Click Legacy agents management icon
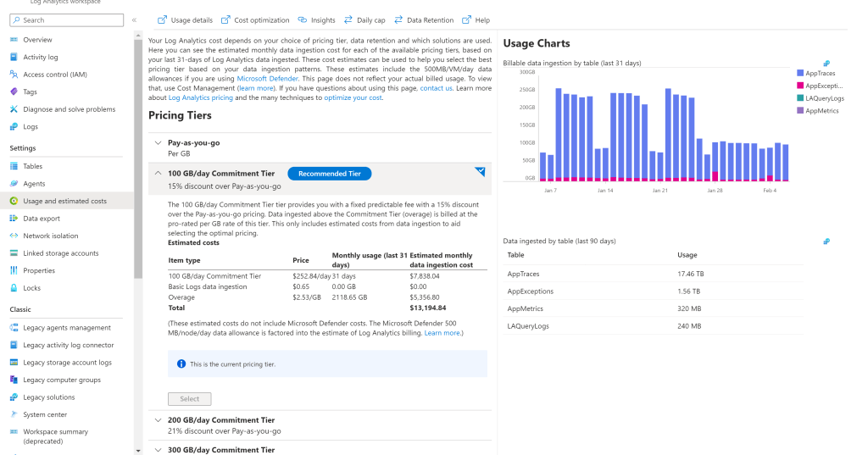The width and height of the screenshot is (868, 455). pyautogui.click(x=14, y=328)
